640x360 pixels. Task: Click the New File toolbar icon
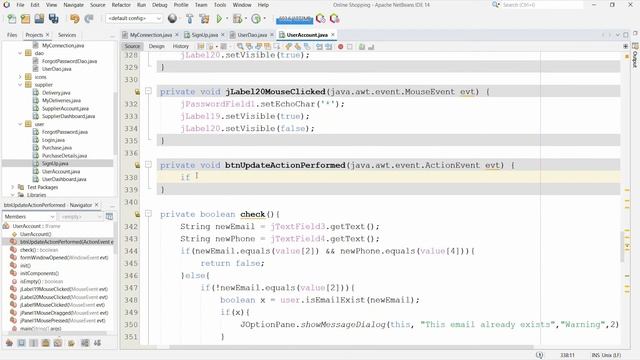pos(12,19)
